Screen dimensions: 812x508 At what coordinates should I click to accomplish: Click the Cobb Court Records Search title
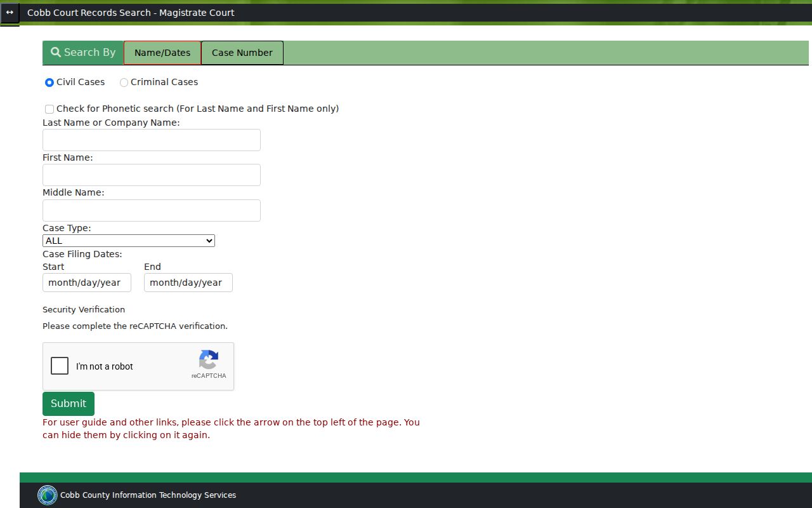131,13
